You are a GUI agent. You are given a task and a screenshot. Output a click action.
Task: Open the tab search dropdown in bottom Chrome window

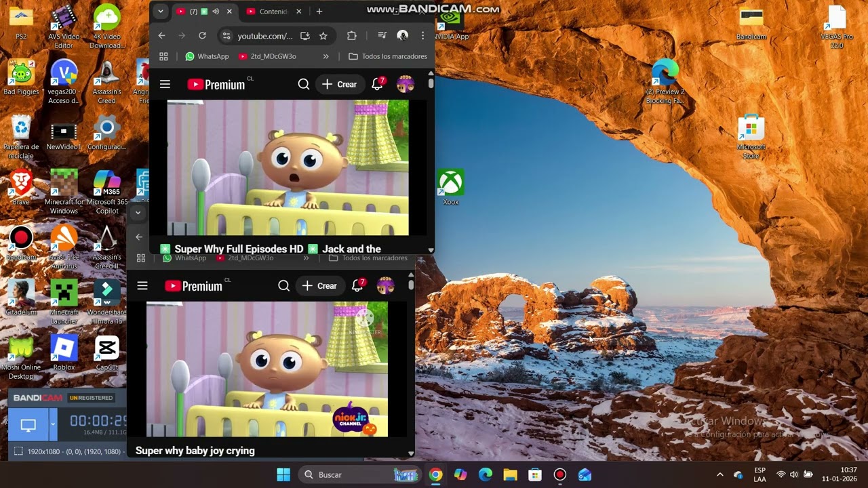pyautogui.click(x=138, y=213)
